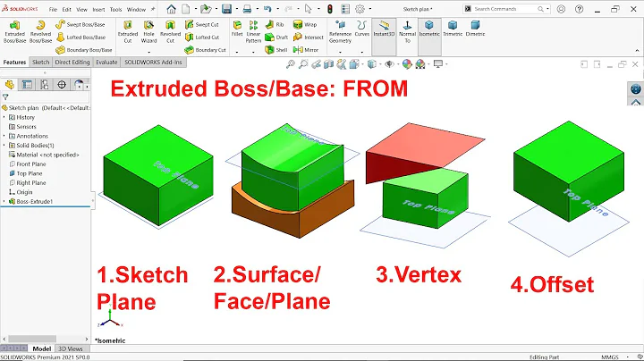Image resolution: width=644 pixels, height=361 pixels.
Task: Select the Rib feature
Action: [x=275, y=25]
